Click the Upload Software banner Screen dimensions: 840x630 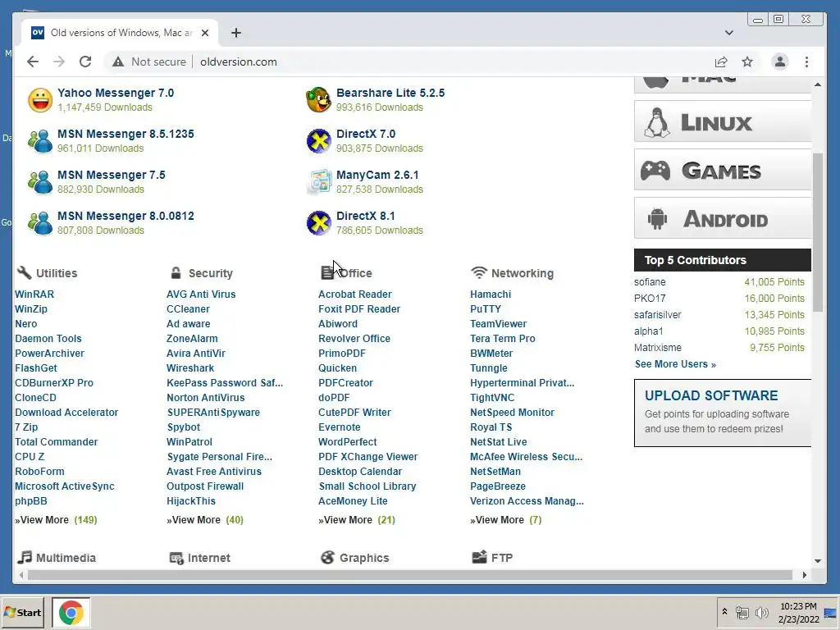(x=723, y=413)
